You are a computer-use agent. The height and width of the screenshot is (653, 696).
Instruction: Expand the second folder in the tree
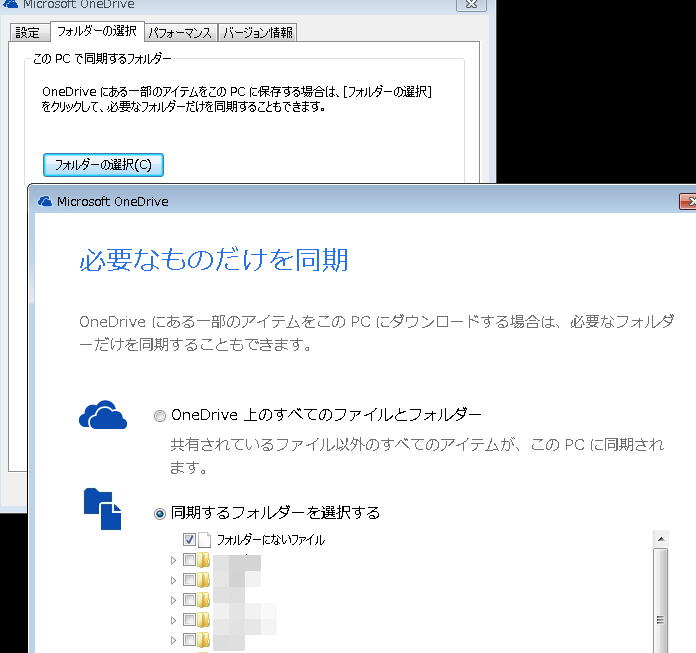(174, 580)
